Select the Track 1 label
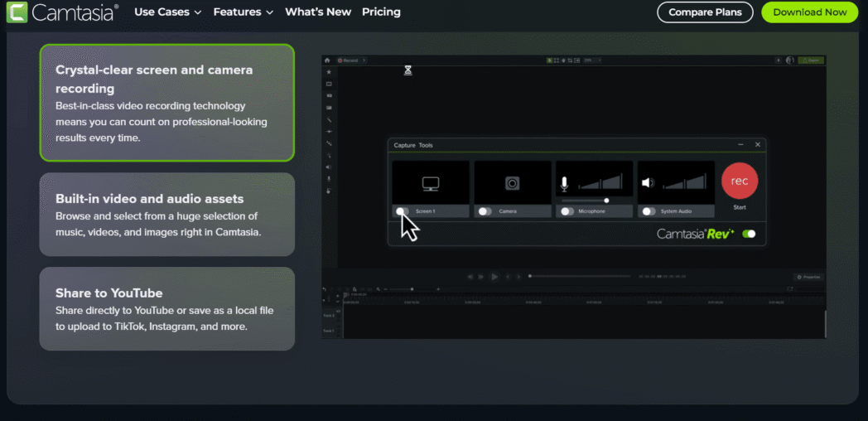This screenshot has width=868, height=421. pyautogui.click(x=329, y=331)
